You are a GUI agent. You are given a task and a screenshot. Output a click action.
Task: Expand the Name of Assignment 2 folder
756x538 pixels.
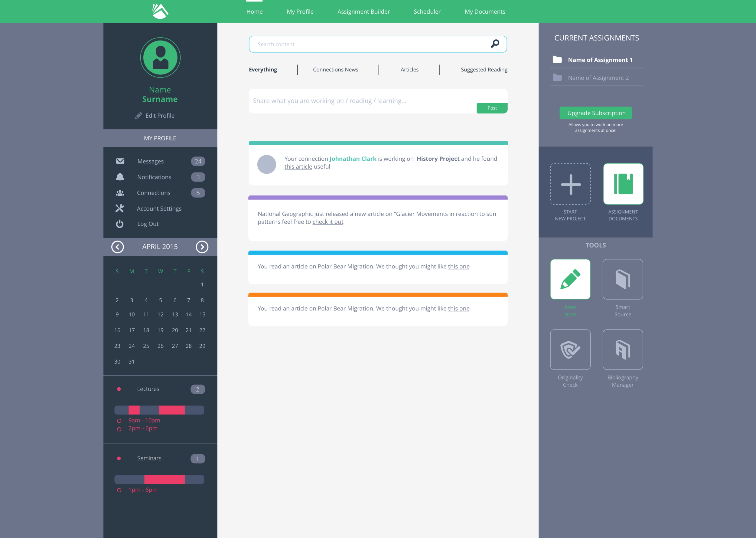point(557,77)
